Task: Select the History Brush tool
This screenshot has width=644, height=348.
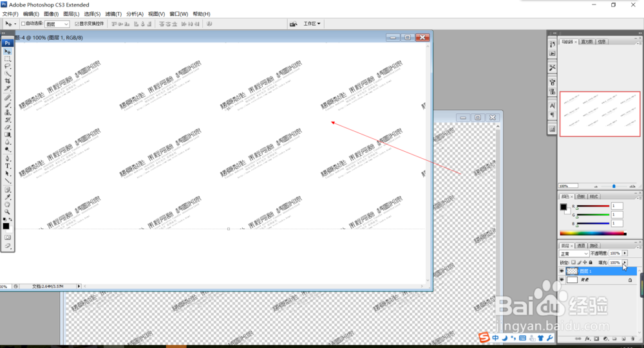Action: [7, 120]
